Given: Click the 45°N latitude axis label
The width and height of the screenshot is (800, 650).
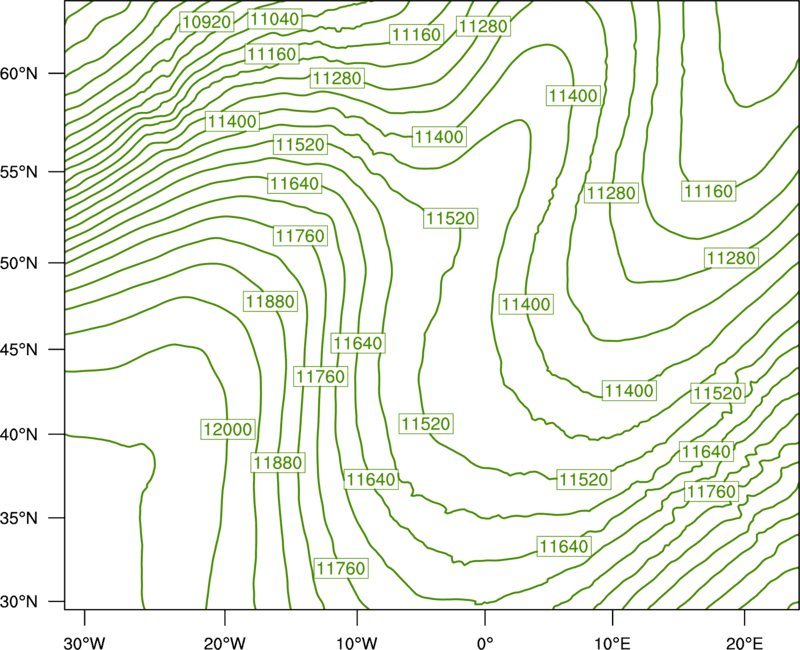Looking at the screenshot, I should [19, 349].
